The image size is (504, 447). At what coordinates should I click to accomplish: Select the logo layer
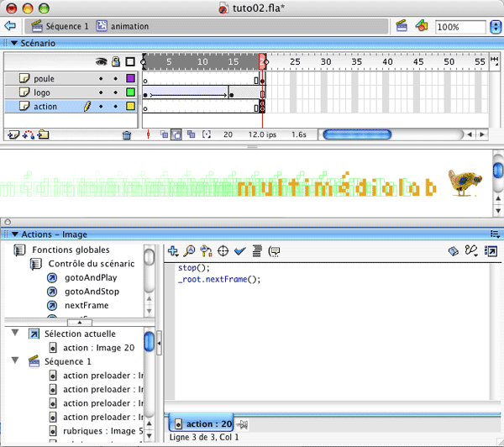[x=71, y=92]
